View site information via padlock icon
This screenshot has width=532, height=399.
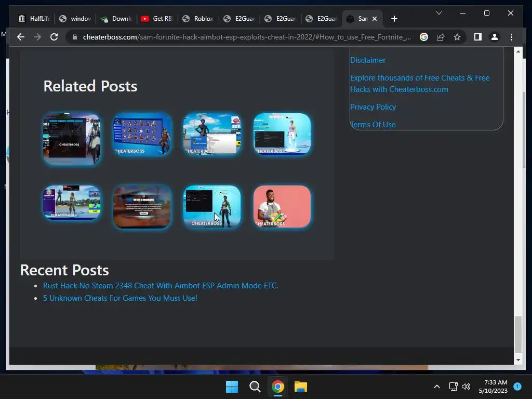point(75,37)
